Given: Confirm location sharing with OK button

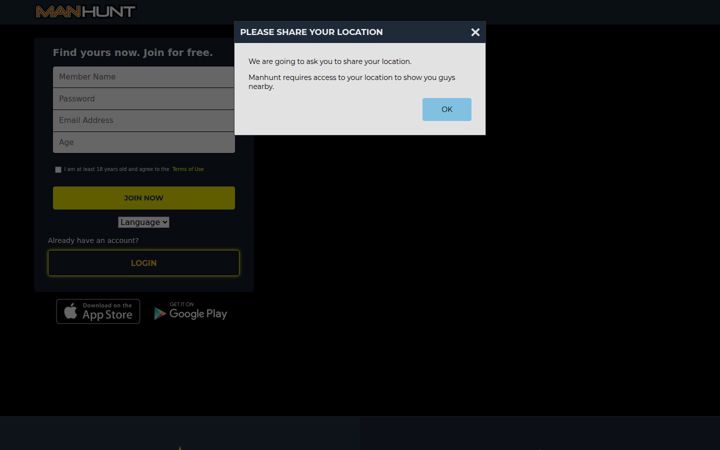Looking at the screenshot, I should 447,109.
